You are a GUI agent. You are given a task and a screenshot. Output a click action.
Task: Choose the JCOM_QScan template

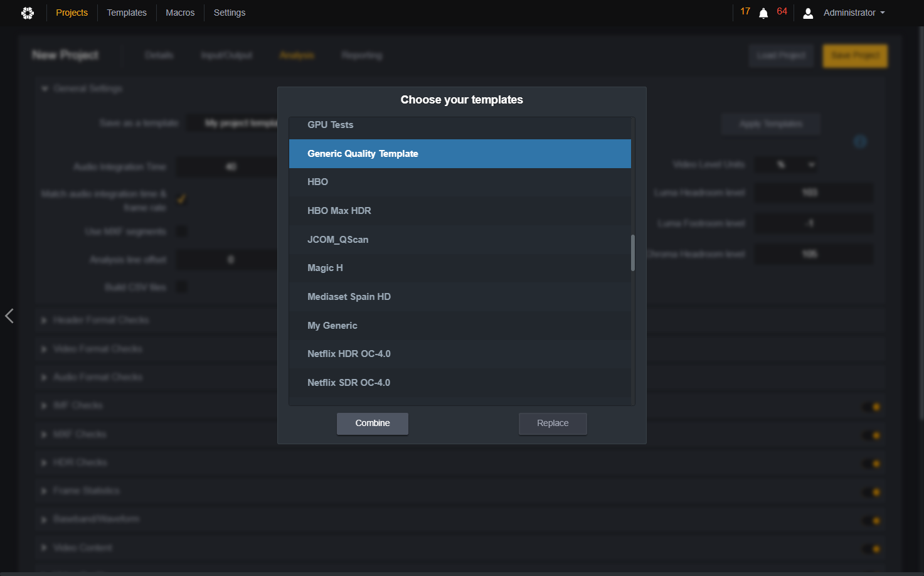460,240
